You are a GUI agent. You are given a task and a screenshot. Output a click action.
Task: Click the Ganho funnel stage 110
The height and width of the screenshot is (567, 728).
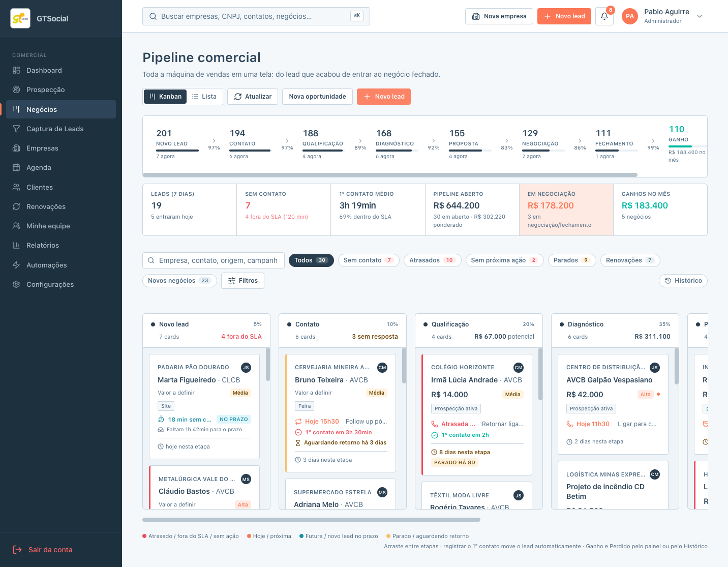(x=686, y=144)
